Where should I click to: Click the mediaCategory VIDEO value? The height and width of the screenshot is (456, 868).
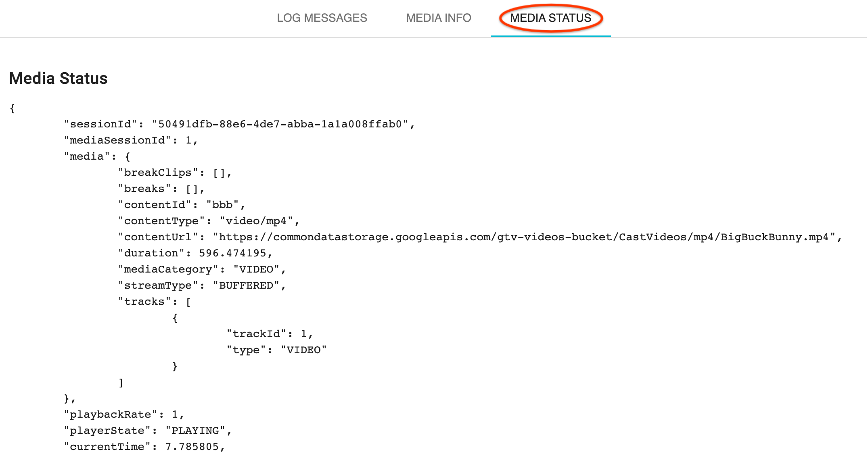click(256, 269)
